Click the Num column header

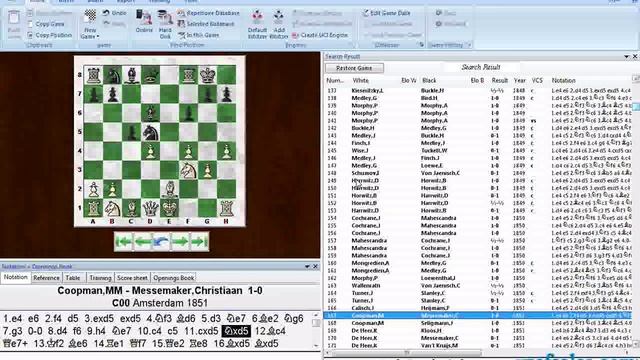coord(335,80)
